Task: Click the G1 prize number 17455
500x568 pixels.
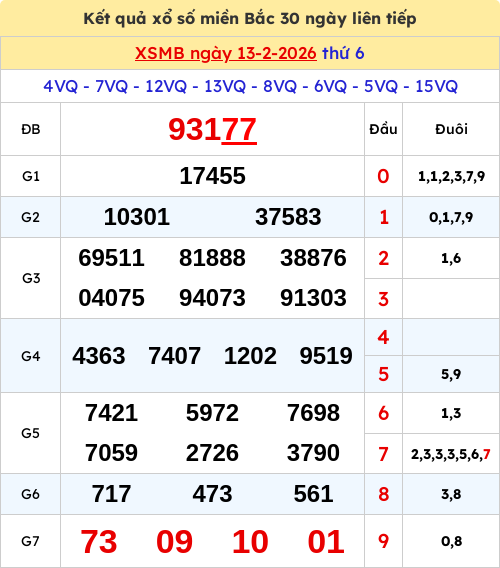Action: coord(213,176)
